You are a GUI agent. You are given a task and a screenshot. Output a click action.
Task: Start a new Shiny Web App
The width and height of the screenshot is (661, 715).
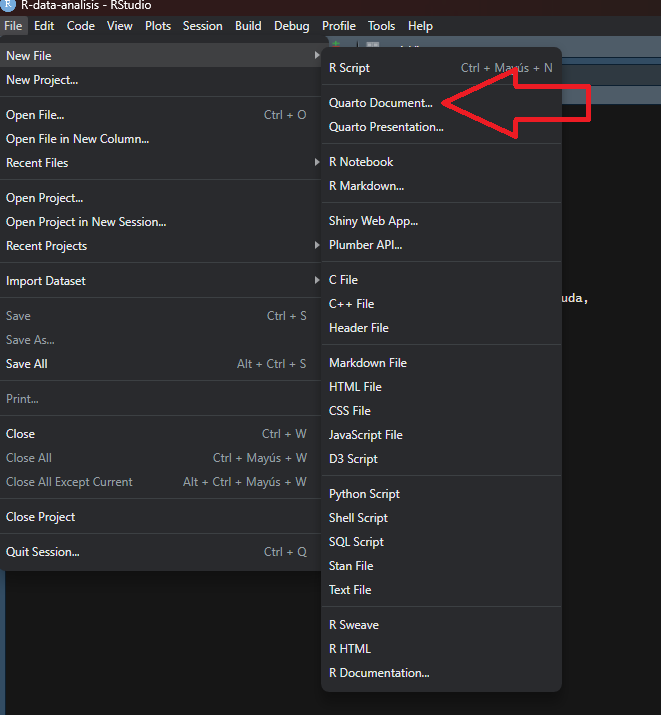pos(373,221)
